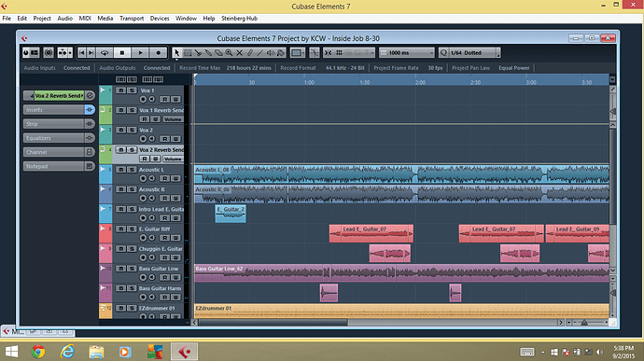Image resolution: width=644 pixels, height=361 pixels.
Task: Click the 1:00 mark on the ruler
Action: pyautogui.click(x=309, y=82)
